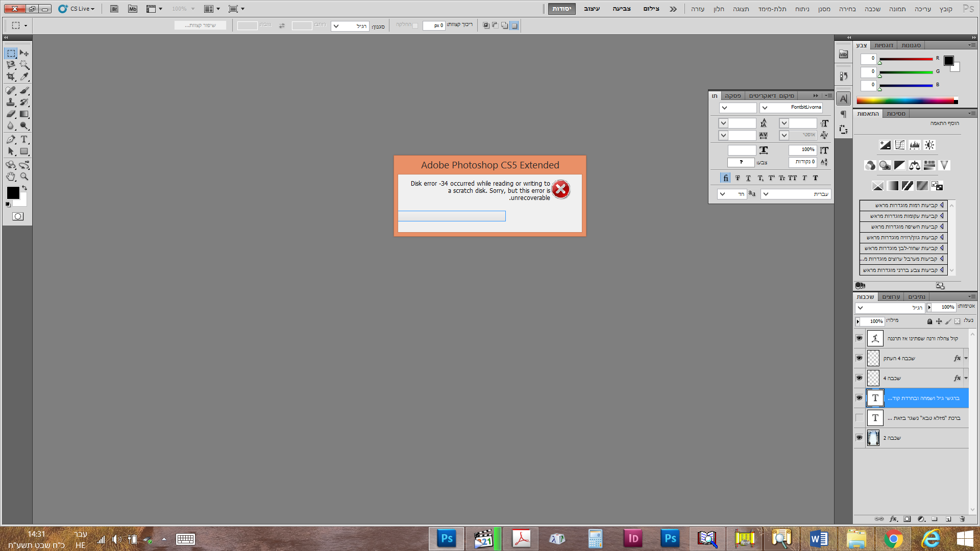Select the Crop tool
This screenshot has height=551, width=980.
[11, 77]
